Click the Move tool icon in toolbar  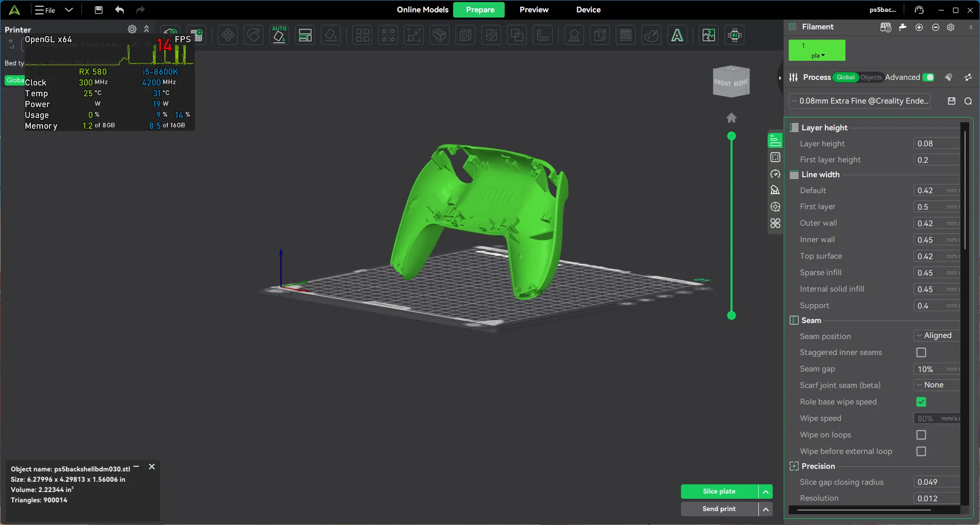228,35
